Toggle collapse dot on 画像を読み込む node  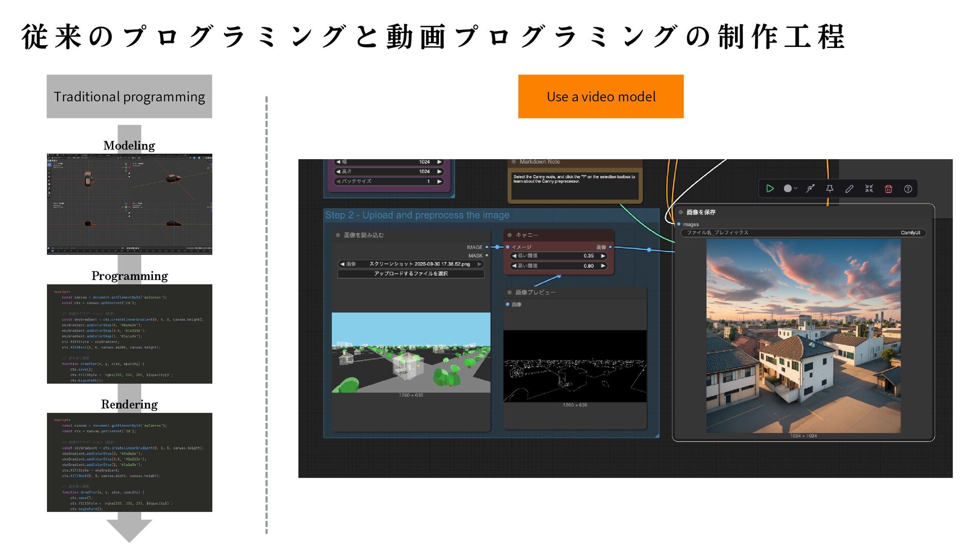[338, 235]
